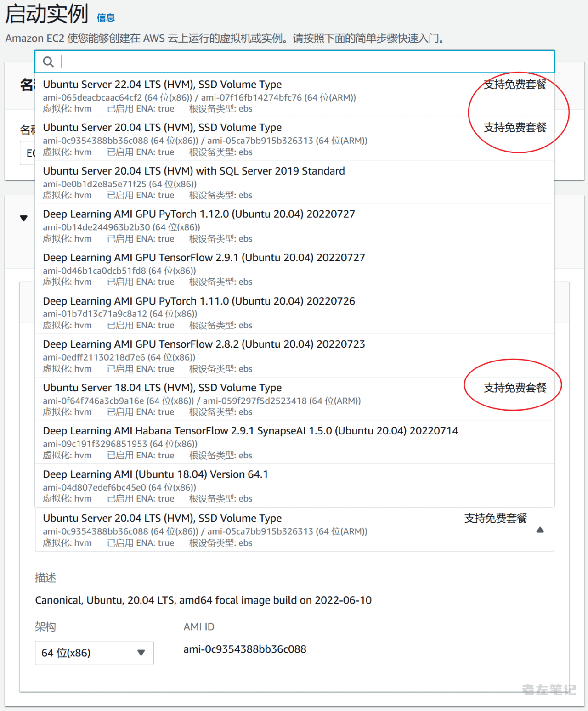Focus the AMI search input field
Screen dimensions: 588x711
[294, 62]
